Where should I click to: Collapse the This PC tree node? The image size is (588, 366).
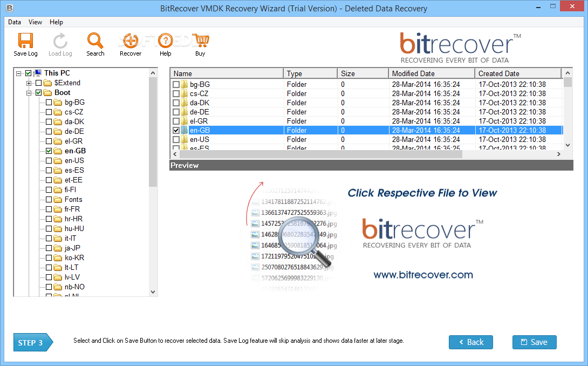point(18,73)
